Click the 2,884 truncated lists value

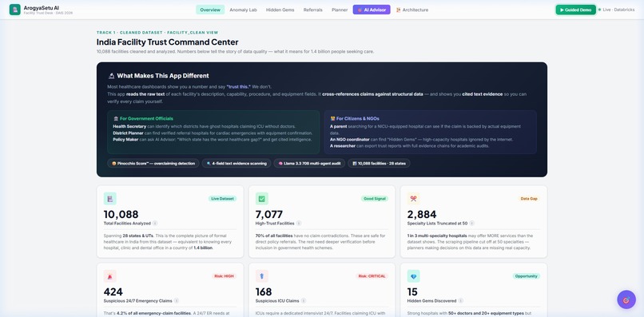(x=422, y=214)
